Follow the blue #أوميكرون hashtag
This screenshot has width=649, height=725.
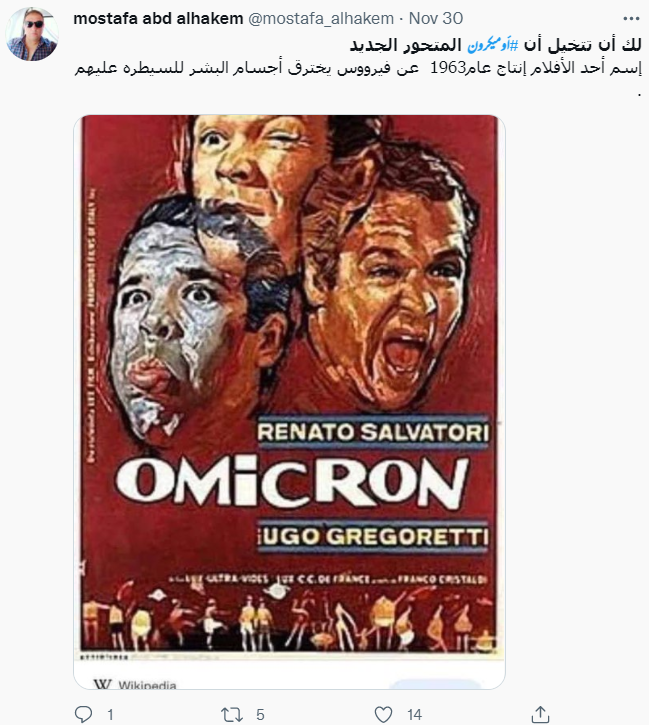click(493, 45)
